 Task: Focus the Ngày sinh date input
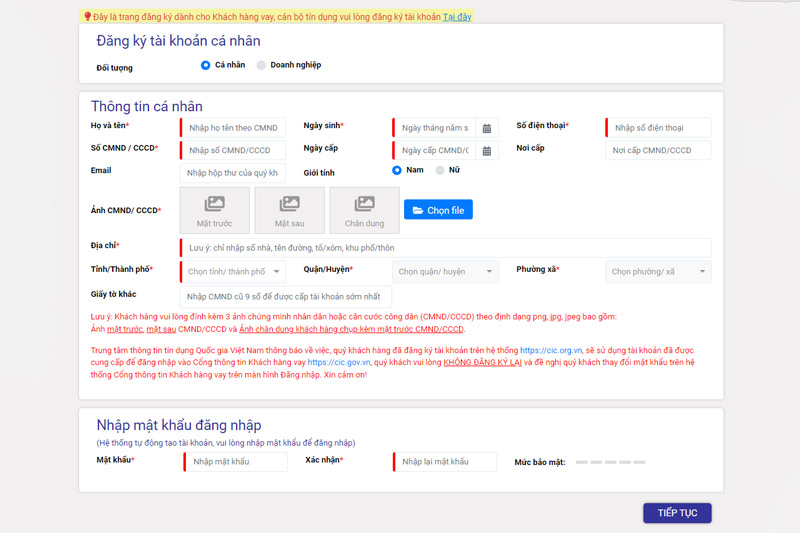coord(435,128)
